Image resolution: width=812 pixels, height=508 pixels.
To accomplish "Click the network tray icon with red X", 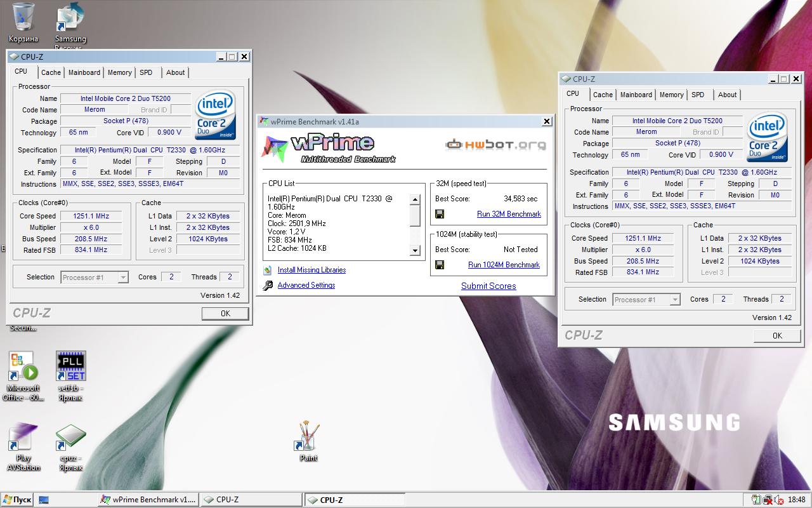I will click(x=768, y=500).
